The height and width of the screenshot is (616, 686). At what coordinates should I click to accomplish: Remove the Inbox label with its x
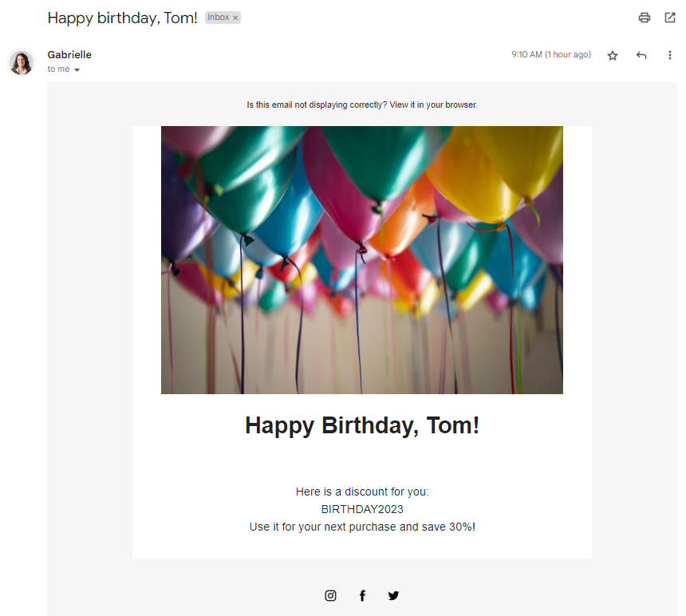[235, 18]
